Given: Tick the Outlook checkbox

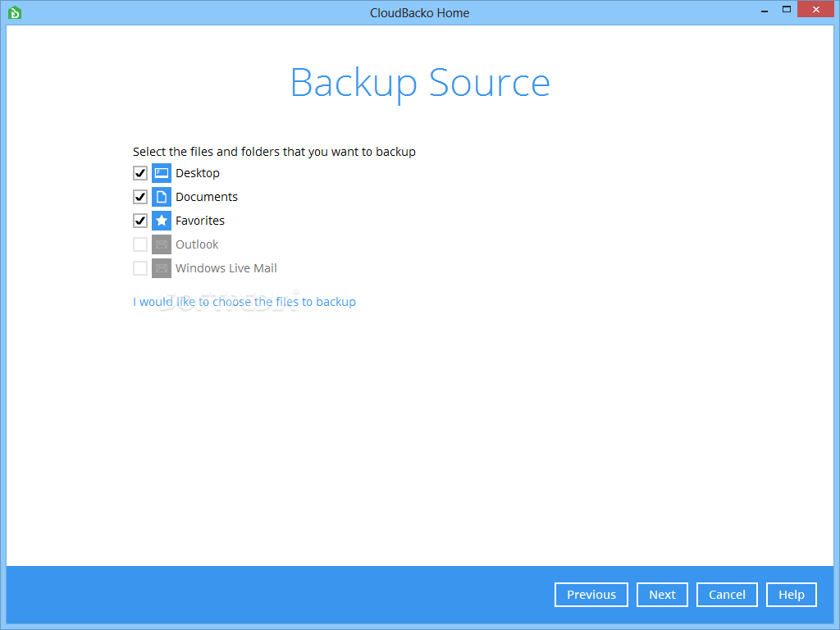Looking at the screenshot, I should click(139, 244).
